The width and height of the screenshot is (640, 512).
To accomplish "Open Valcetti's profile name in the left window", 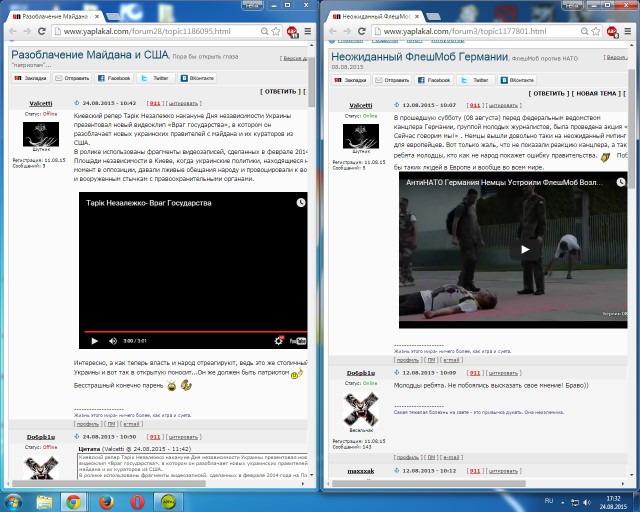I will pos(41,103).
